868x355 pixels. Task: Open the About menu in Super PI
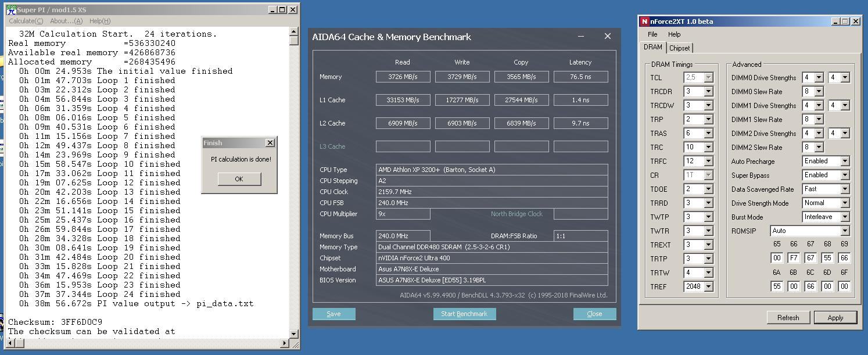coord(66,21)
